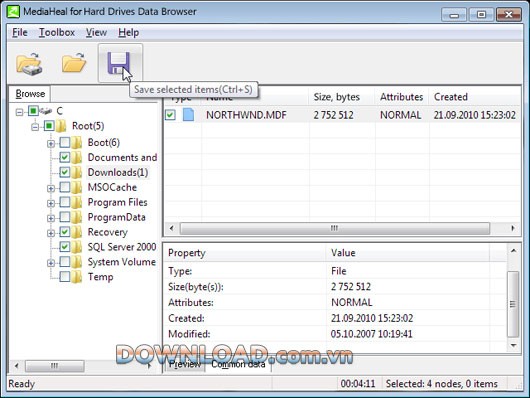The height and width of the screenshot is (398, 530).
Task: Check the Boot(6) folder checkbox
Action: (x=65, y=142)
